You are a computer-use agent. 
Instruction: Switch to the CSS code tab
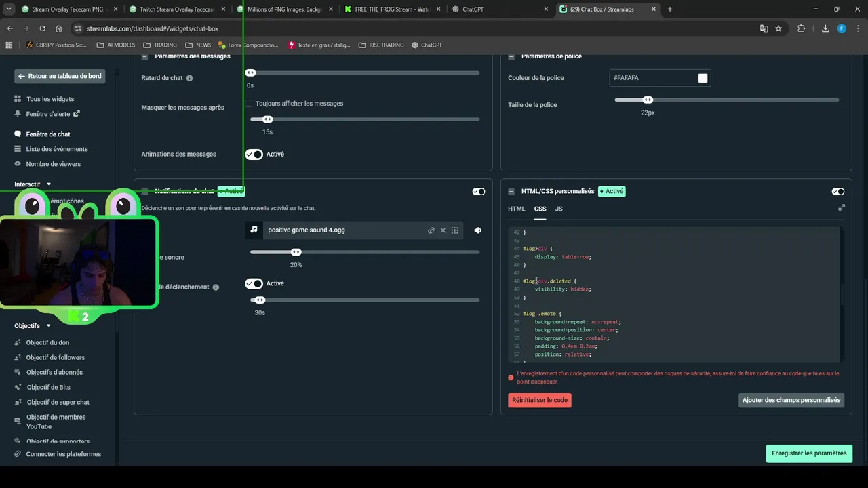click(540, 209)
